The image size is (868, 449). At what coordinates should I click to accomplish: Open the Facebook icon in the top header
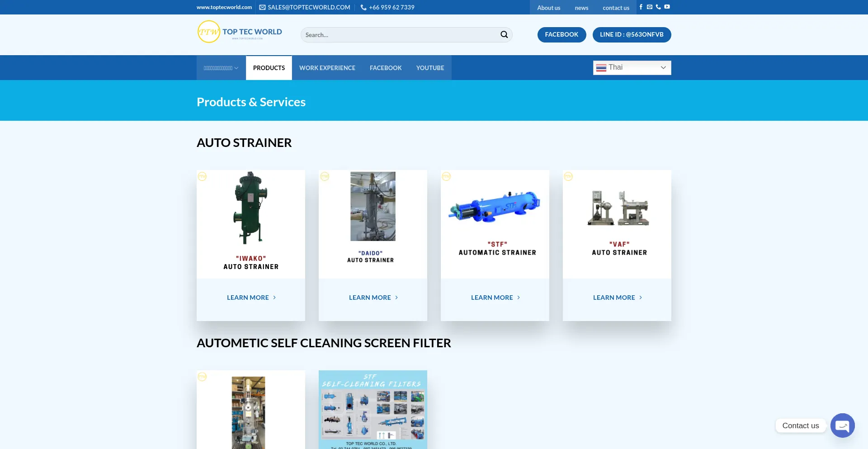pyautogui.click(x=641, y=7)
